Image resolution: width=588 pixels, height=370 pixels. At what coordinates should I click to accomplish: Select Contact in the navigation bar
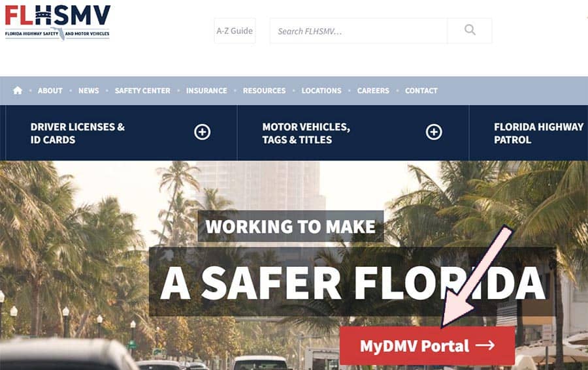[x=421, y=91]
